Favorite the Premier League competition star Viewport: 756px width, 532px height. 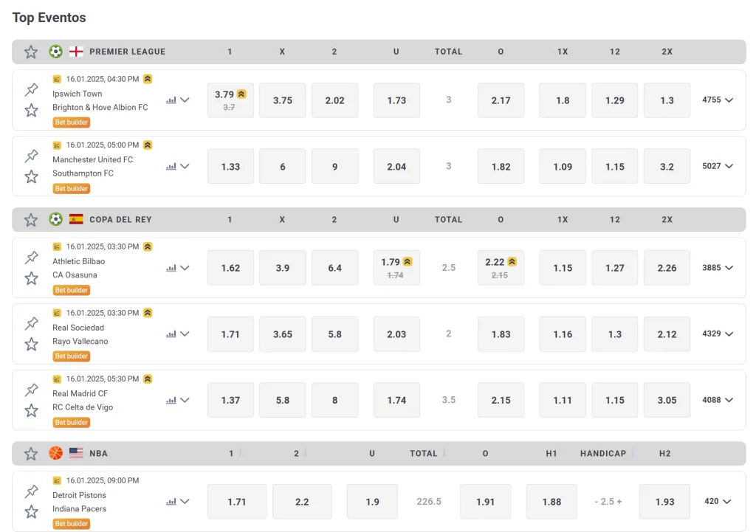point(31,52)
